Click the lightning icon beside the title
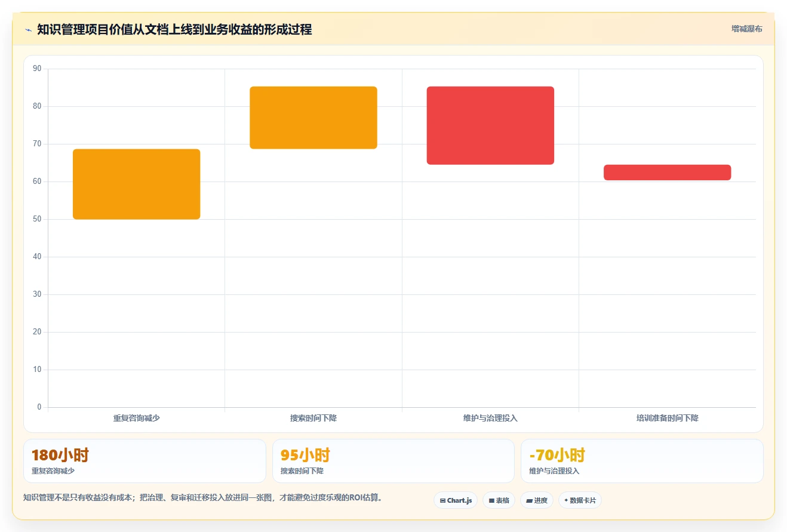 point(28,30)
